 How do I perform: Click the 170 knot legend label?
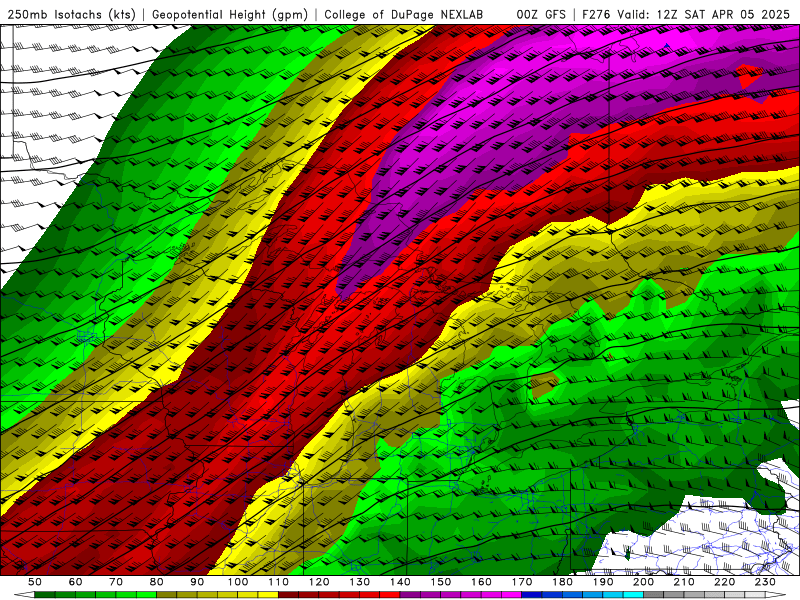tap(522, 582)
